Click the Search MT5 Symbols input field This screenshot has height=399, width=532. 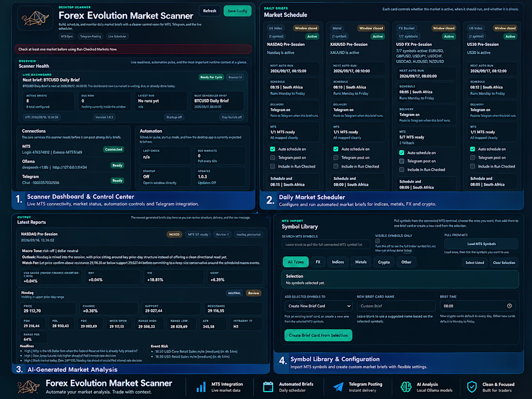(x=326, y=244)
